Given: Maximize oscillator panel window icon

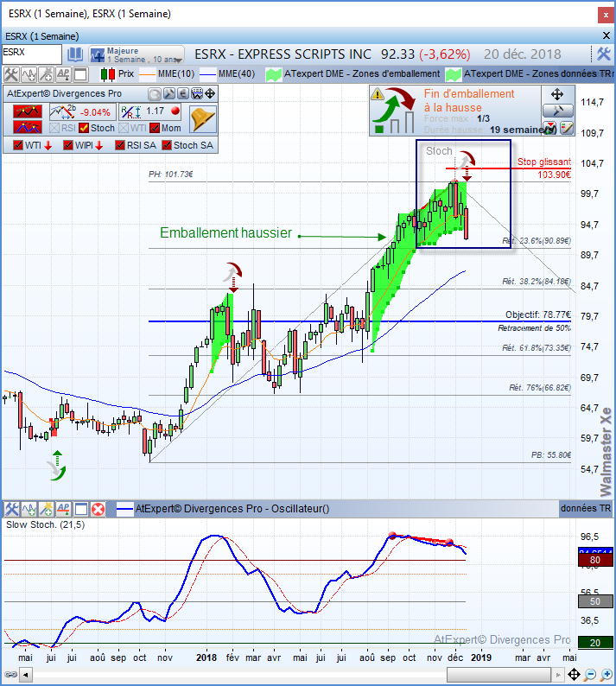Looking at the screenshot, I should [80, 509].
